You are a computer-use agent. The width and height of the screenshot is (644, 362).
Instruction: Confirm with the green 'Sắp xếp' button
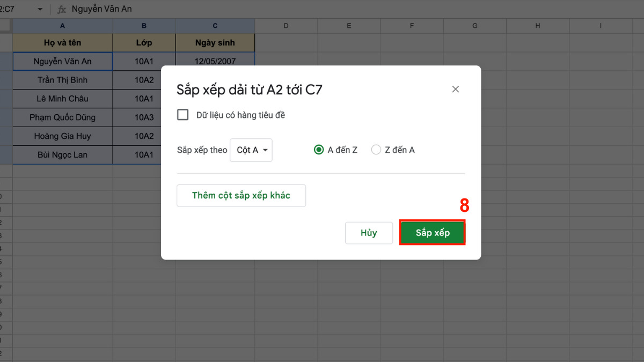(432, 233)
